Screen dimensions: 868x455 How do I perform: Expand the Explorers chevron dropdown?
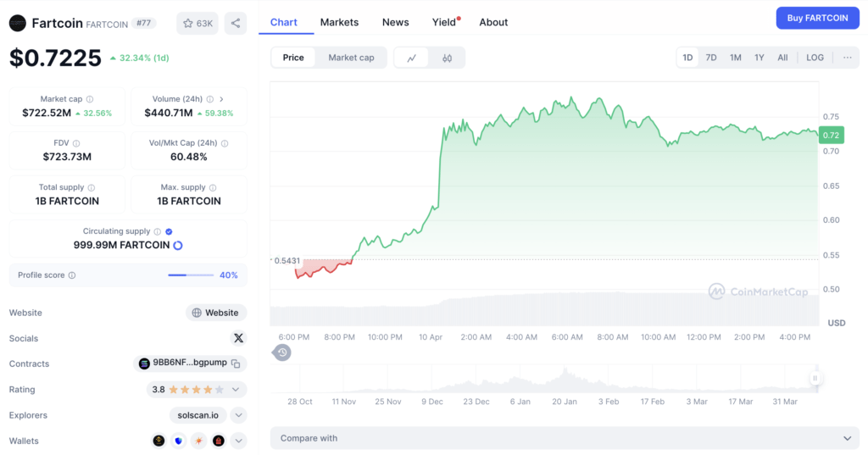pyautogui.click(x=238, y=415)
